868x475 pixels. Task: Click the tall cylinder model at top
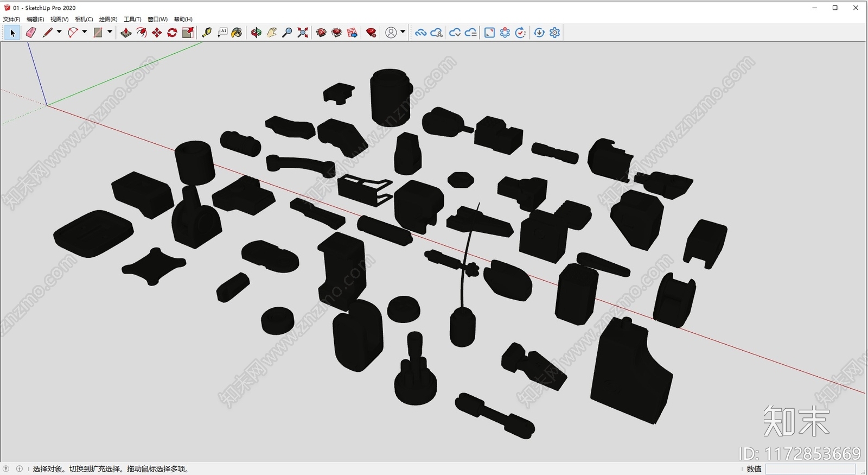pos(390,97)
